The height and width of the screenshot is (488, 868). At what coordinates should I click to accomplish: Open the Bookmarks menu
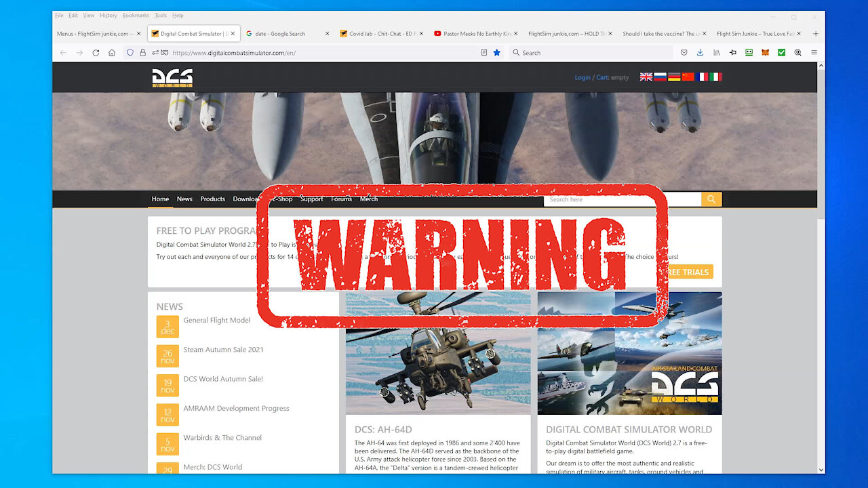coord(136,16)
